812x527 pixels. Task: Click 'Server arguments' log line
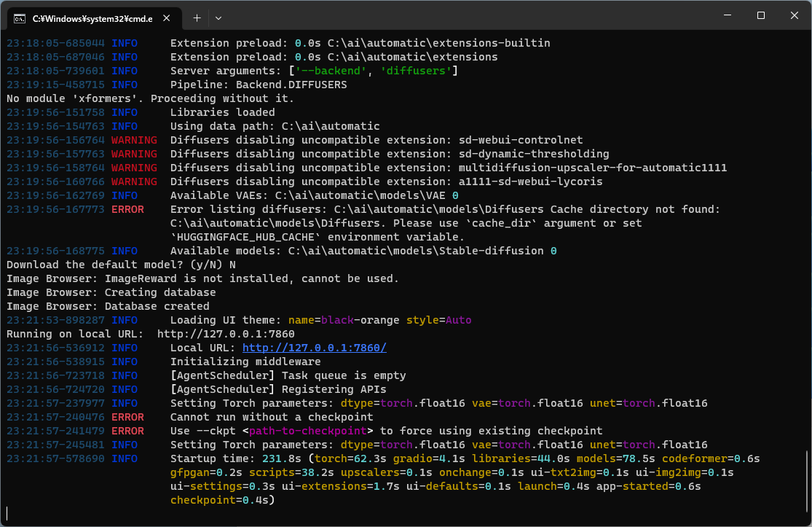coord(314,71)
